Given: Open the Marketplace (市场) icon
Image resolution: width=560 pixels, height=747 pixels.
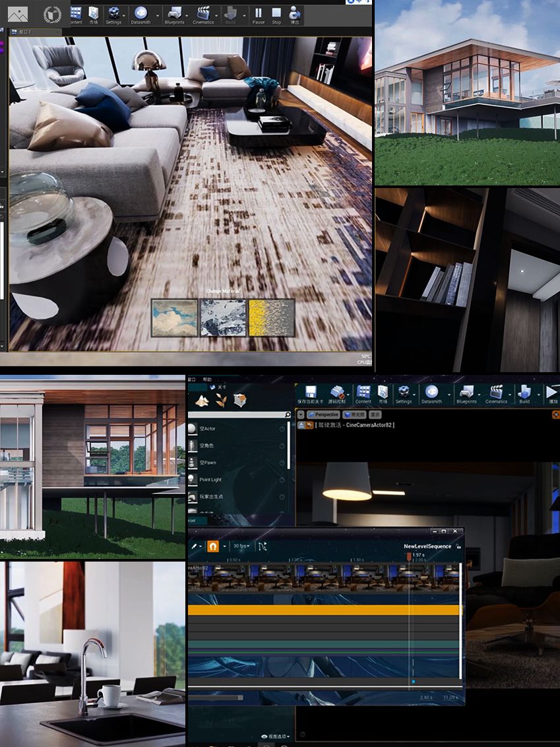Looking at the screenshot, I should pyautogui.click(x=92, y=13).
